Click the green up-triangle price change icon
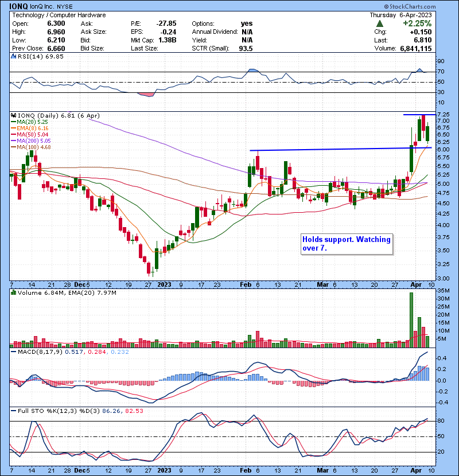The image size is (459, 476). tap(379, 24)
